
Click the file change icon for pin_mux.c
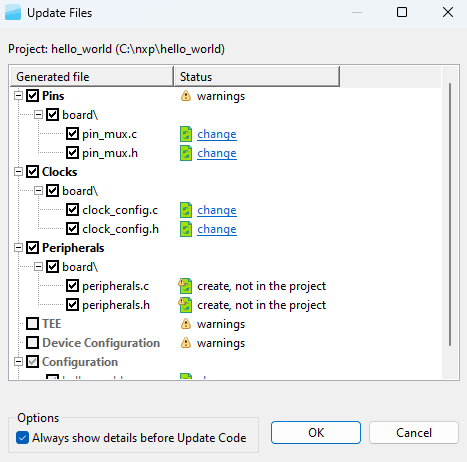pos(186,134)
